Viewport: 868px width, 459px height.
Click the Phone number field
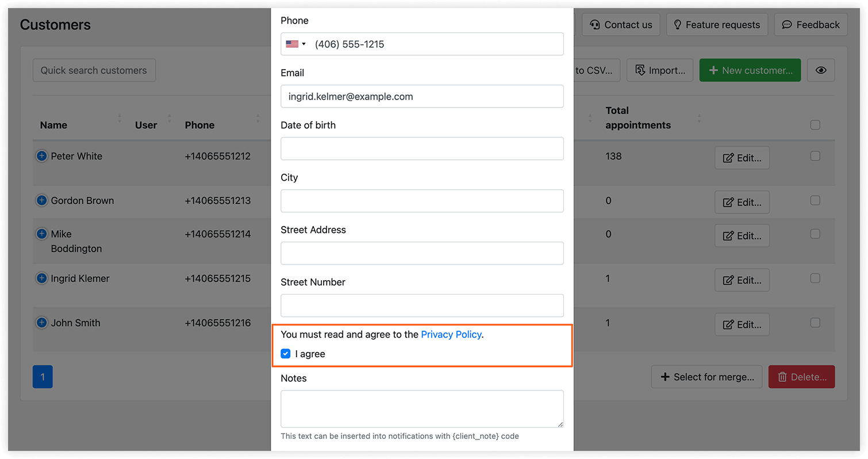point(422,44)
